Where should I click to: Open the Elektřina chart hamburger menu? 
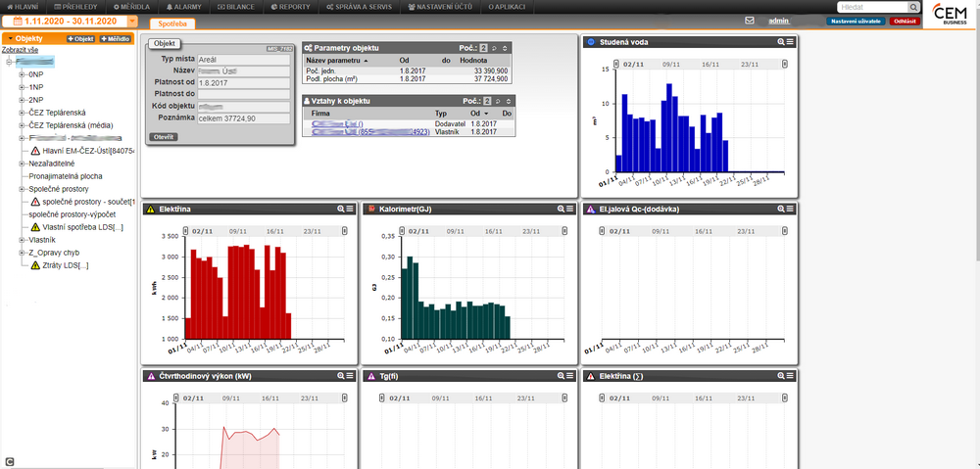click(350, 210)
